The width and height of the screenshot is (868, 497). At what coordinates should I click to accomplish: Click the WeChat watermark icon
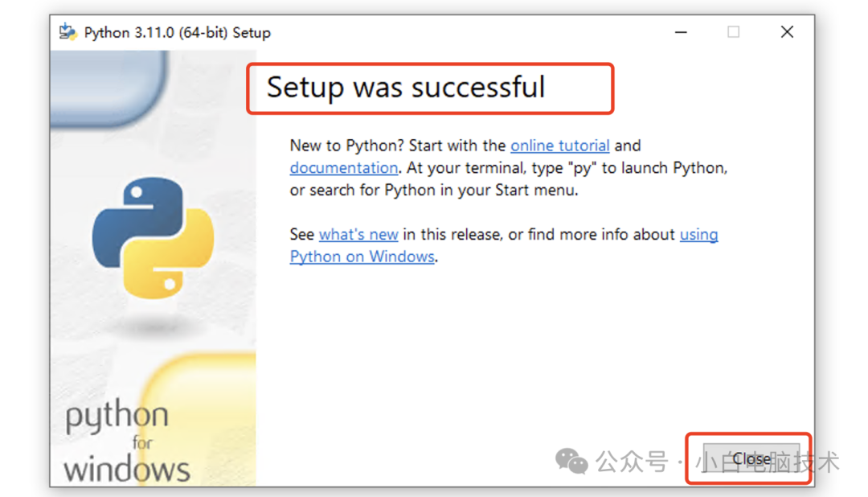(x=571, y=461)
